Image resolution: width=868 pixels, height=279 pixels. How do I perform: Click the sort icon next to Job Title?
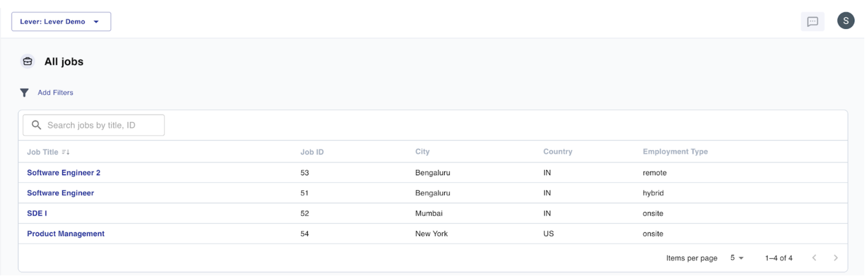tap(66, 152)
